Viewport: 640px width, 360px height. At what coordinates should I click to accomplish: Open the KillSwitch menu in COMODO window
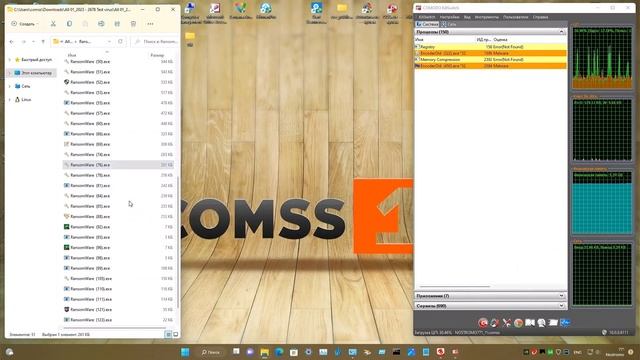pyautogui.click(x=427, y=17)
